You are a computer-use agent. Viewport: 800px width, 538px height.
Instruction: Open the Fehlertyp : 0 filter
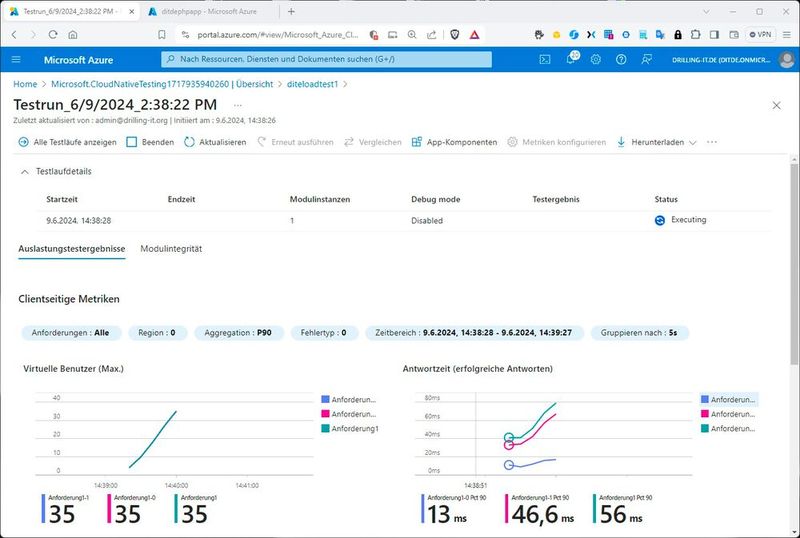click(323, 333)
